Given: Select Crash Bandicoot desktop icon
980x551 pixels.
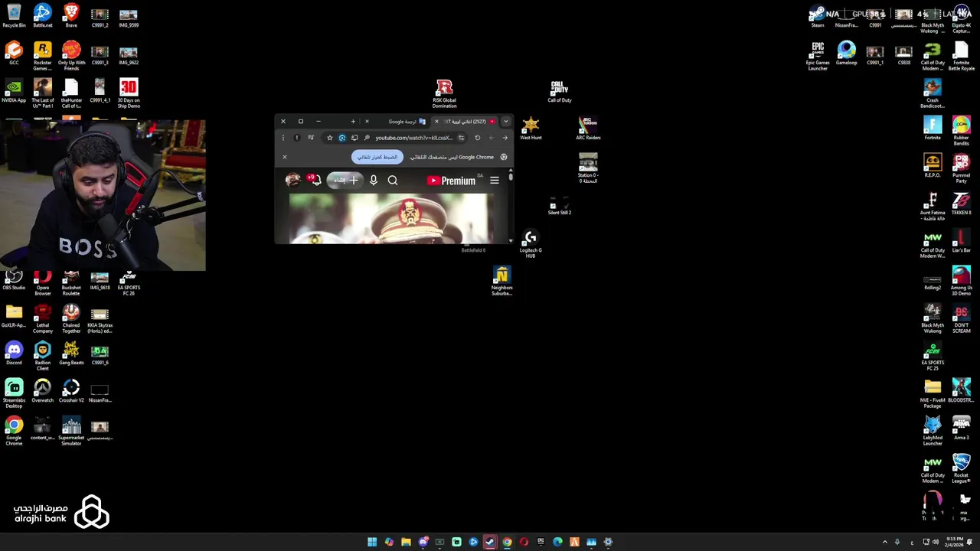Looking at the screenshot, I should point(933,94).
